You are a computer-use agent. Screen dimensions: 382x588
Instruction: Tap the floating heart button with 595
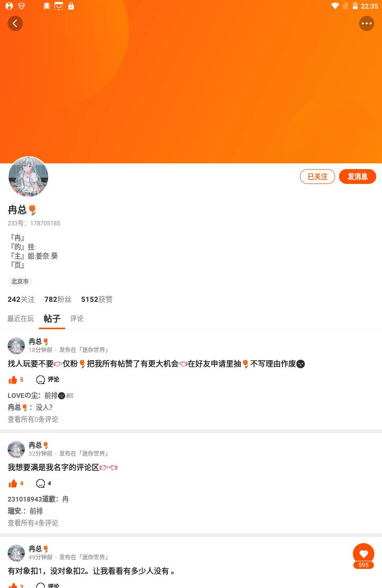click(x=363, y=556)
